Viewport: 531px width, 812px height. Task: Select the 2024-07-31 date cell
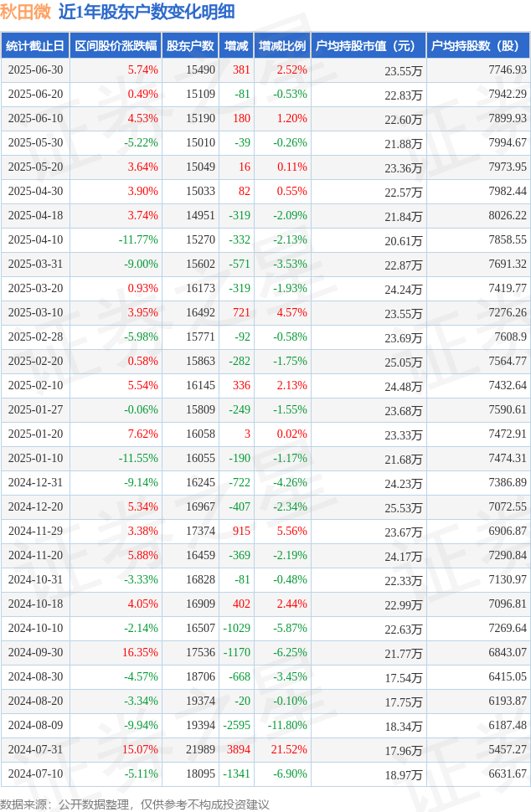pyautogui.click(x=36, y=749)
